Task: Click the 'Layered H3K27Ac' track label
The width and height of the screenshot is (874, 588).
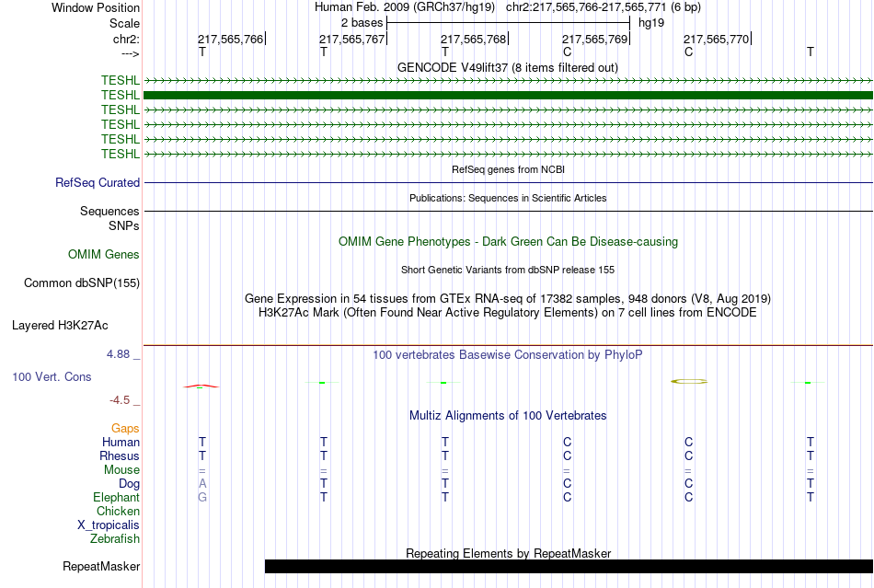Action: click(x=60, y=326)
